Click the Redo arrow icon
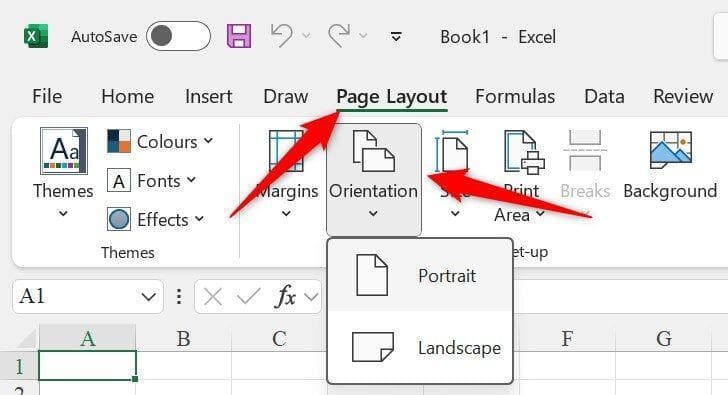Viewport: 728px width, 395px height. click(339, 36)
